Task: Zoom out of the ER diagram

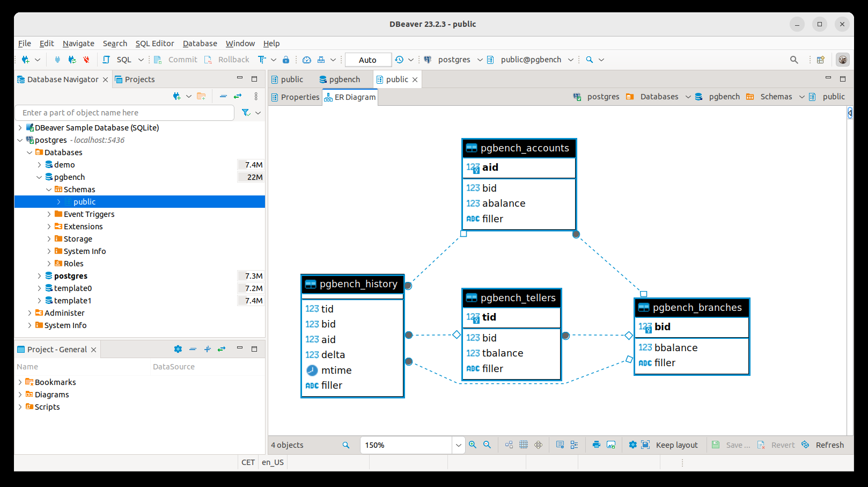Action: [x=487, y=445]
